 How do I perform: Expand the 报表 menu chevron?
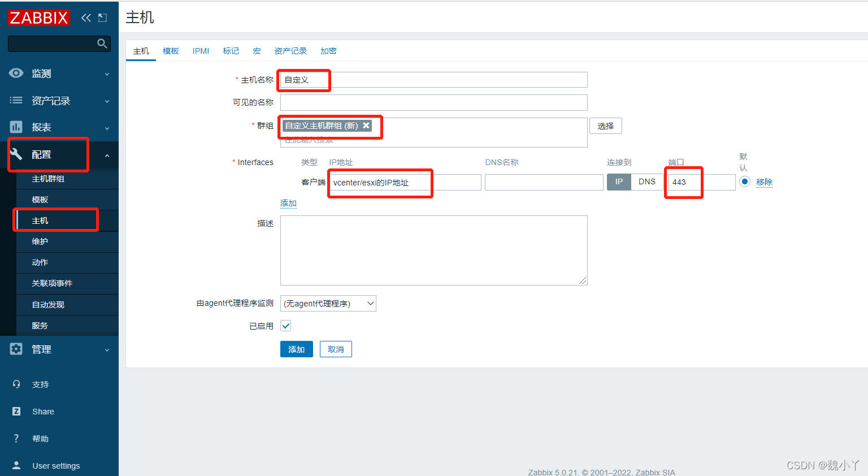[107, 128]
